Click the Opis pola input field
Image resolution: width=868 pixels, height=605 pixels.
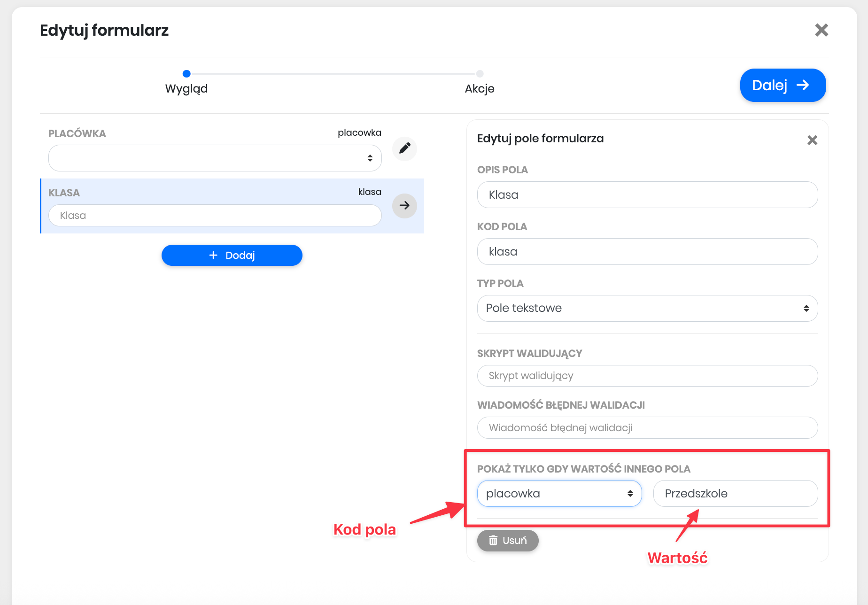647,194
